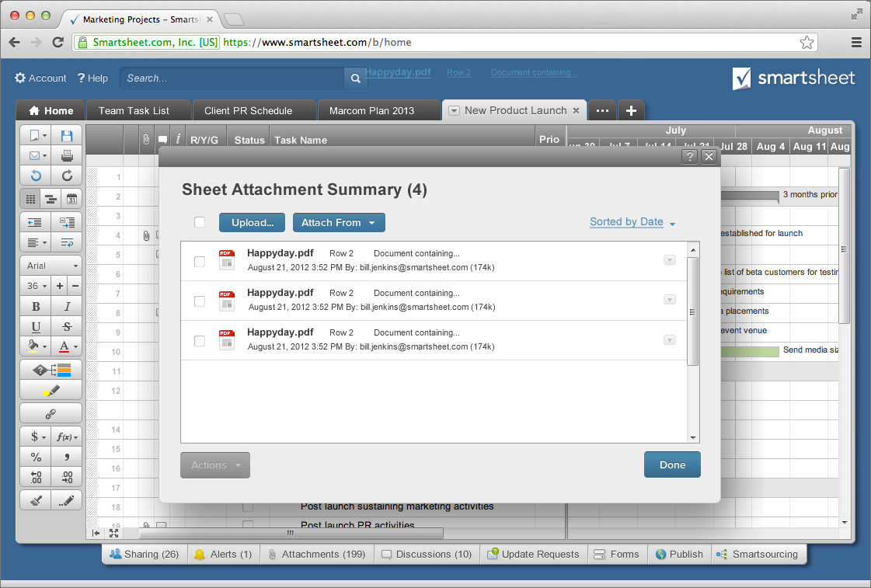Open the Publish panel

tap(679, 554)
